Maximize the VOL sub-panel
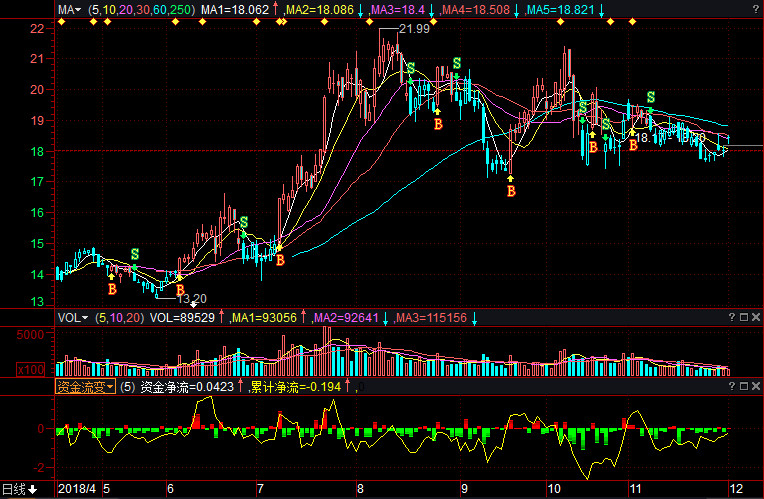 tap(744, 317)
